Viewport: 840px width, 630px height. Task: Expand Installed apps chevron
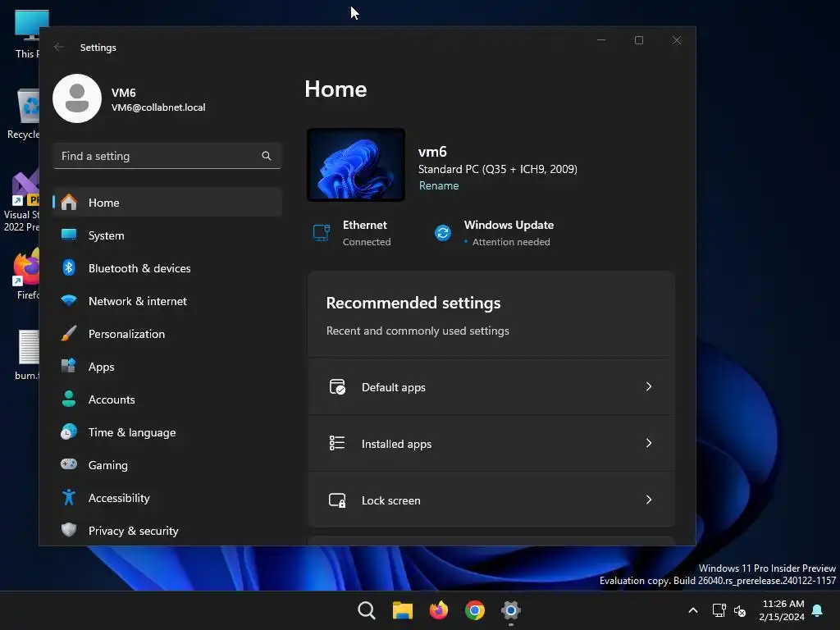tap(649, 443)
